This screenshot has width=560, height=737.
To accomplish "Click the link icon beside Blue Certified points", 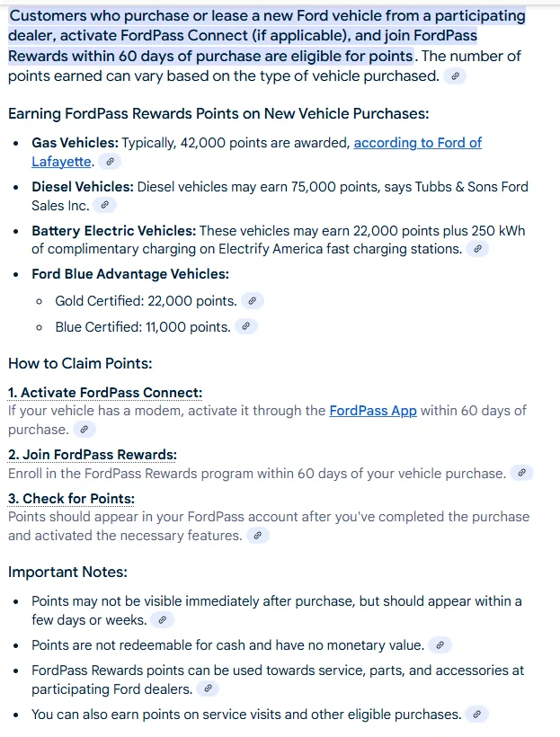I will click(x=246, y=326).
